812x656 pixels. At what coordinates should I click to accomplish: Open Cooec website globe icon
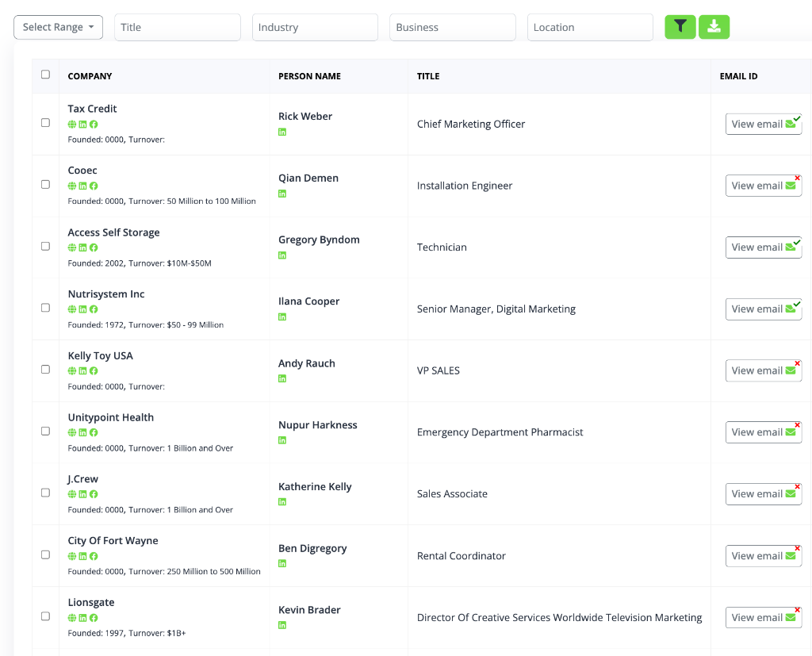click(72, 186)
